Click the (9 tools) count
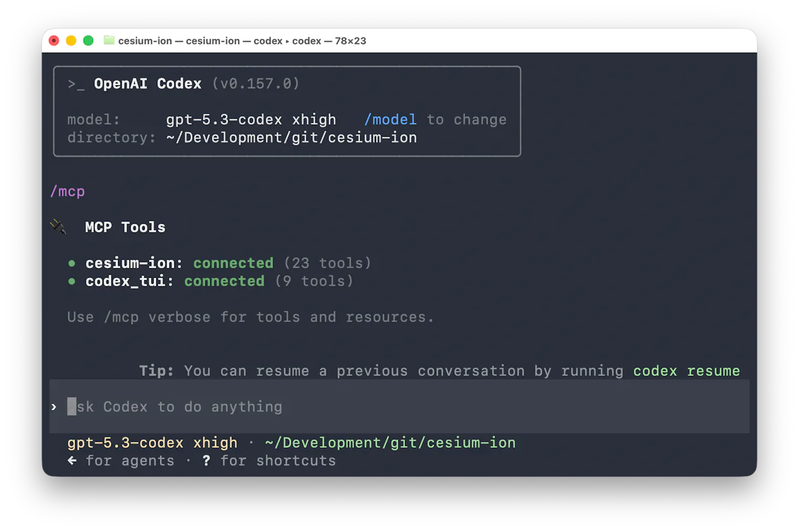Screen dimensions: 799x532 (314, 281)
